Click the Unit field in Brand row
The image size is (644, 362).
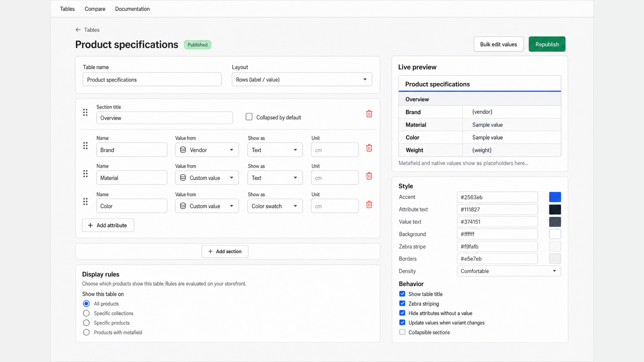coord(335,150)
